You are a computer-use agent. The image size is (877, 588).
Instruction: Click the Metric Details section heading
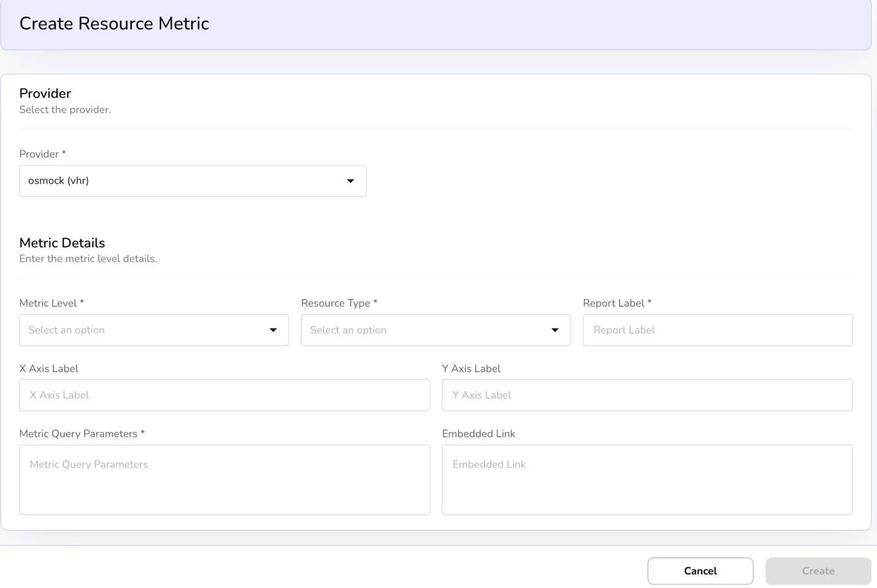(x=62, y=243)
